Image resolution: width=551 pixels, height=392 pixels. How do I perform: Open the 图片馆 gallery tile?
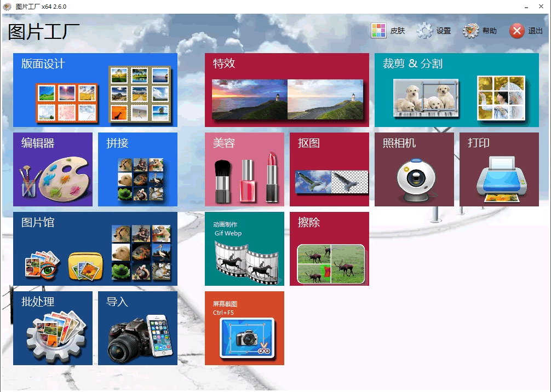pos(95,249)
